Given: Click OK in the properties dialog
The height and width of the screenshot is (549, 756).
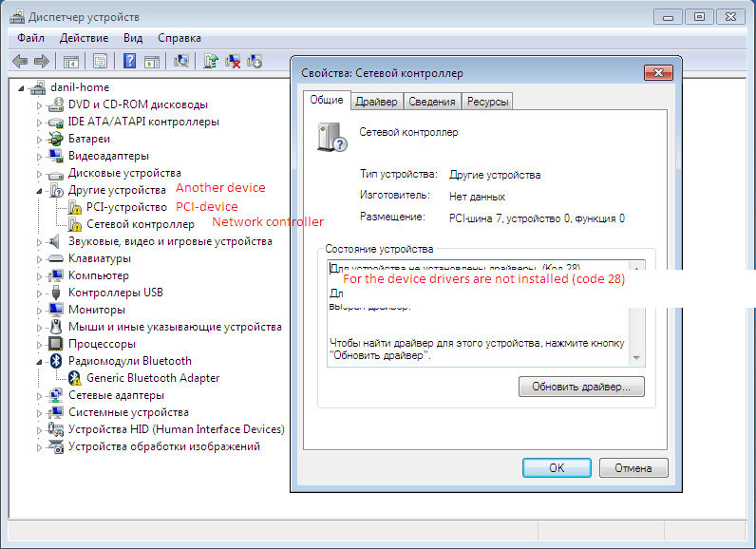Looking at the screenshot, I should [x=557, y=468].
